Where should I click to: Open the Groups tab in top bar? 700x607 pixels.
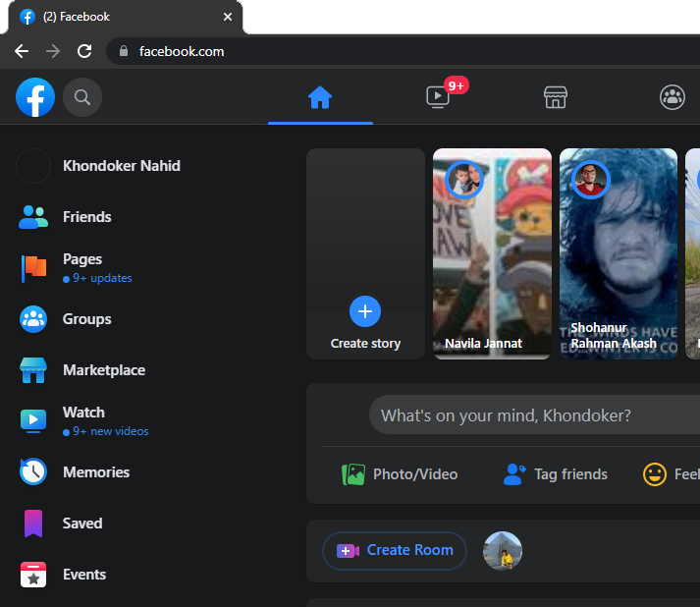(x=673, y=97)
